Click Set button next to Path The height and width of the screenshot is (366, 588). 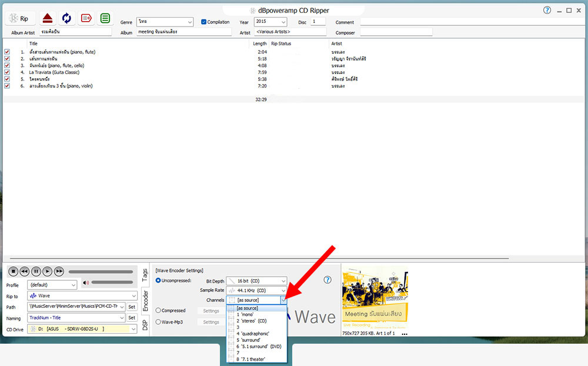tap(132, 307)
